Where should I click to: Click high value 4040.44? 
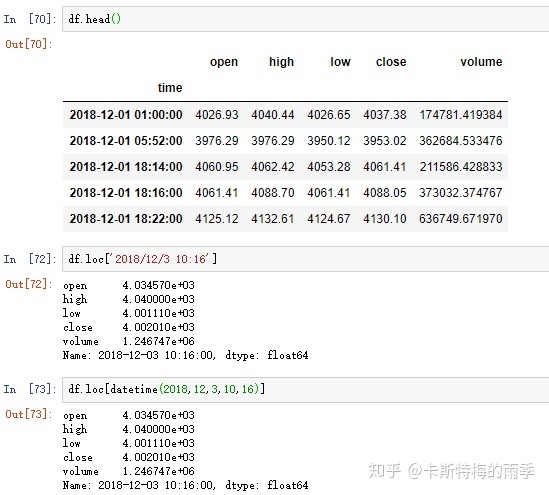click(x=273, y=115)
